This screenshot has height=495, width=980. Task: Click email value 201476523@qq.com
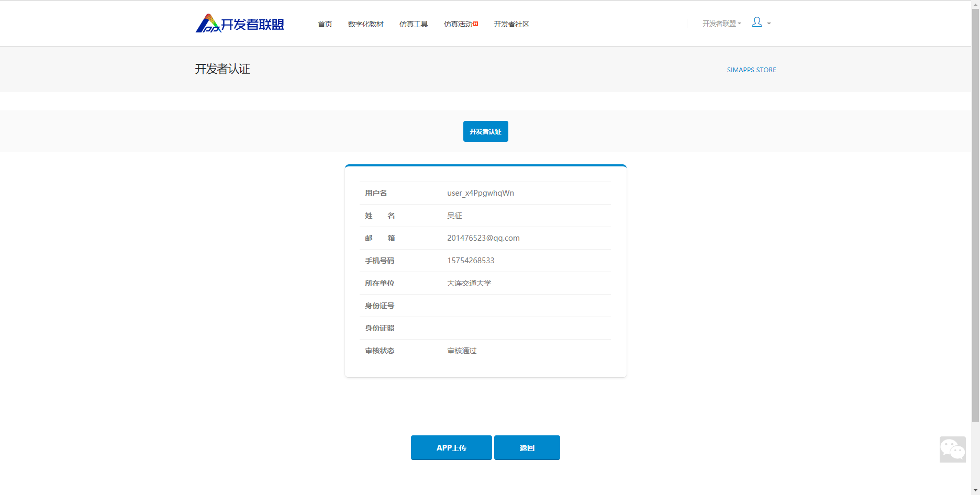click(x=483, y=238)
